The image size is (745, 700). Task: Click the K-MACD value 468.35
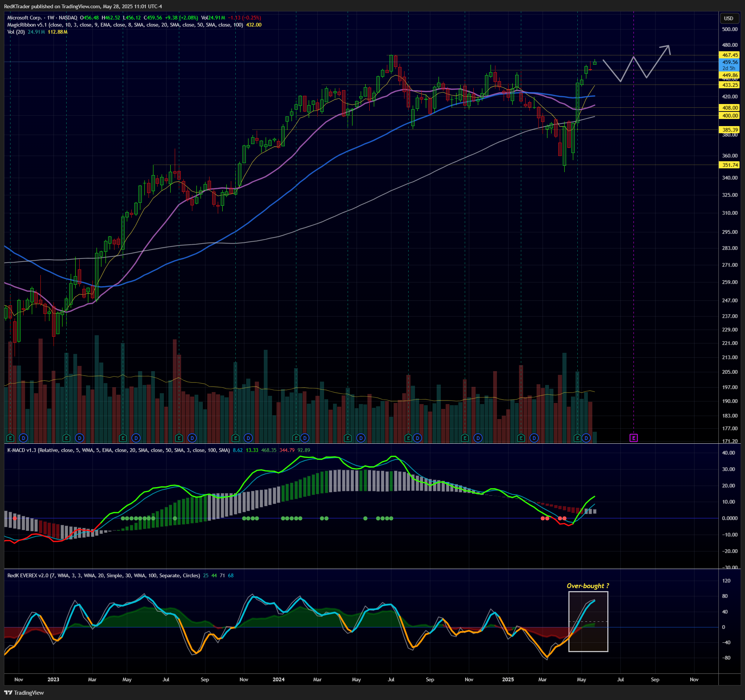click(269, 450)
